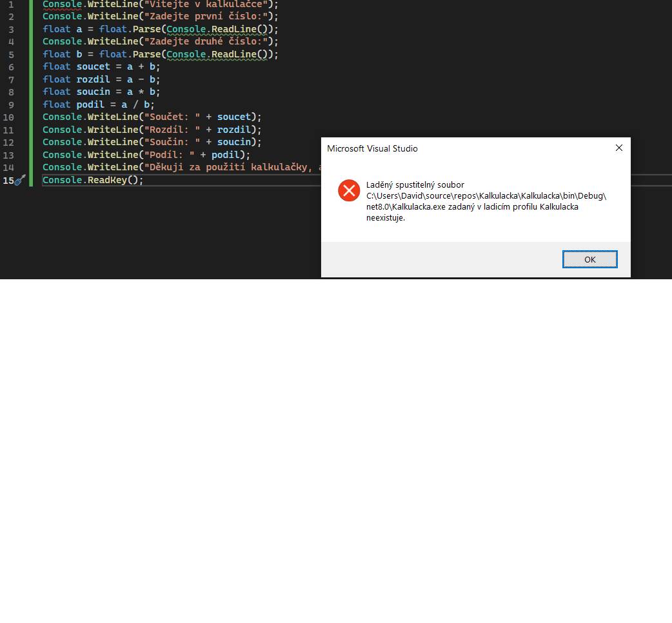Click the WriteLine with "Podíl: " text
The height and width of the screenshot is (623, 672).
pyautogui.click(x=146, y=155)
